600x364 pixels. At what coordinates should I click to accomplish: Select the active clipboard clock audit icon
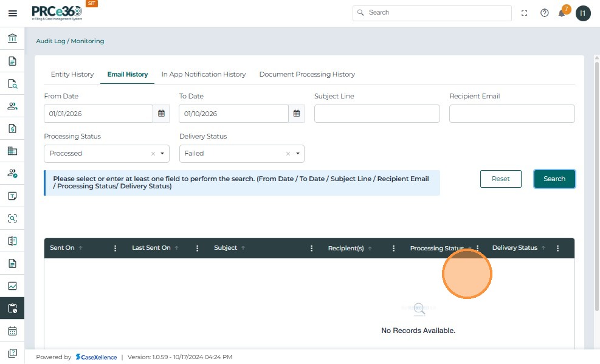coord(12,308)
